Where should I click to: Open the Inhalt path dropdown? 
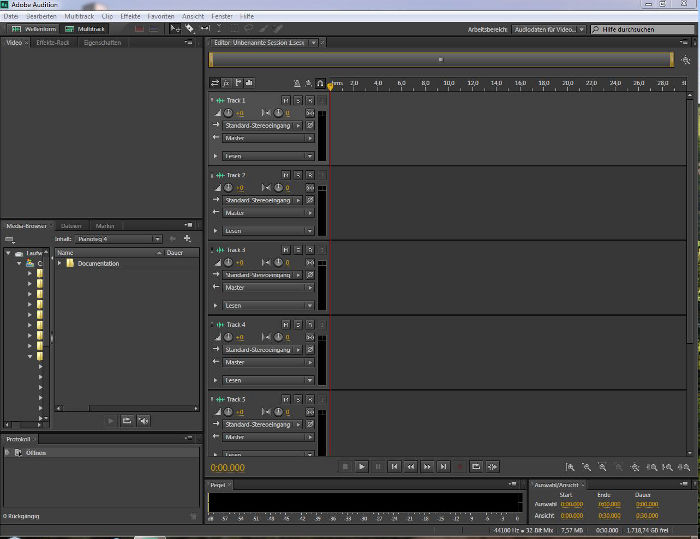point(118,239)
